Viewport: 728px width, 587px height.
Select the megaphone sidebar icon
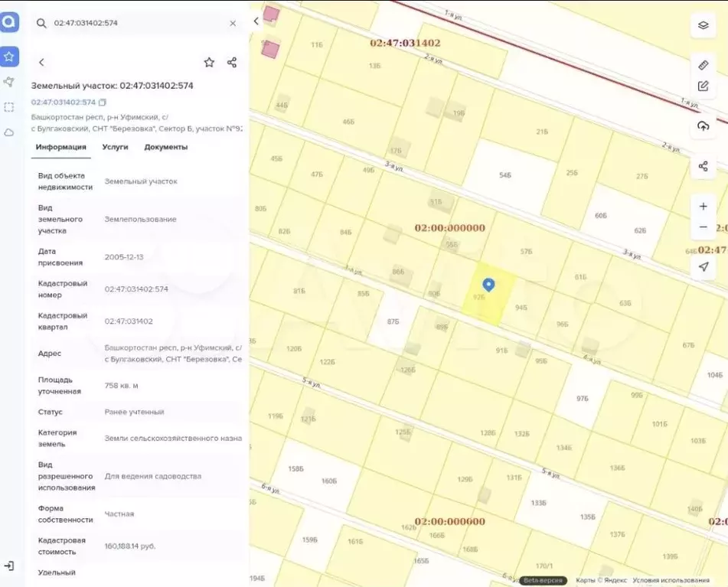(9, 82)
